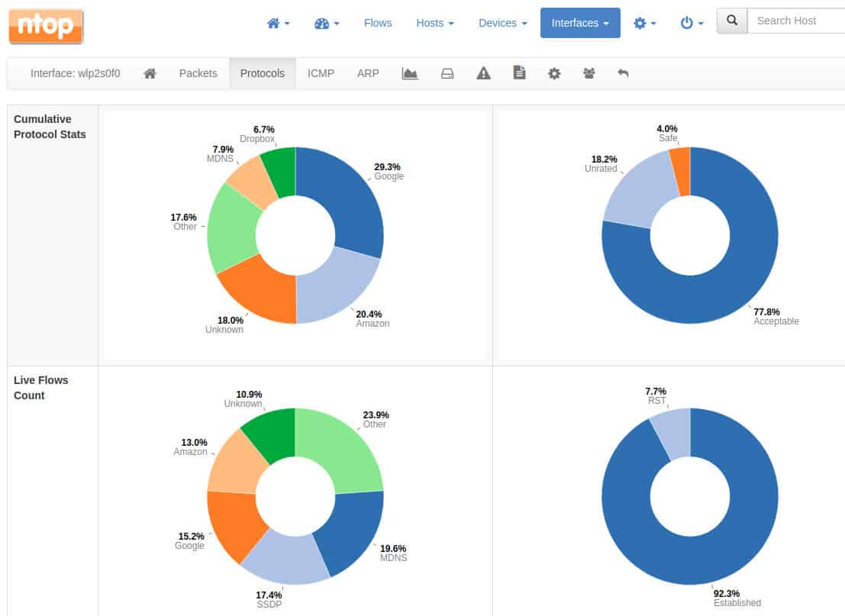Switch to the ICMP tab

pos(321,73)
